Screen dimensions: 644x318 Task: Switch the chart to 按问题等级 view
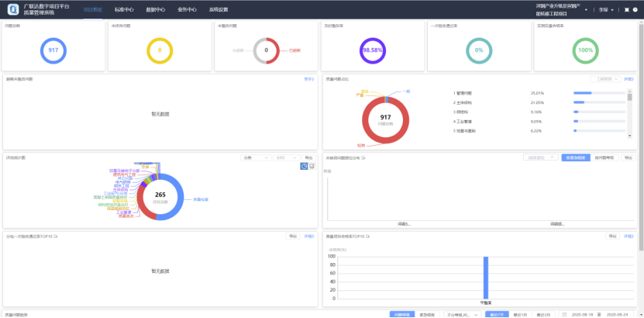[x=604, y=157]
